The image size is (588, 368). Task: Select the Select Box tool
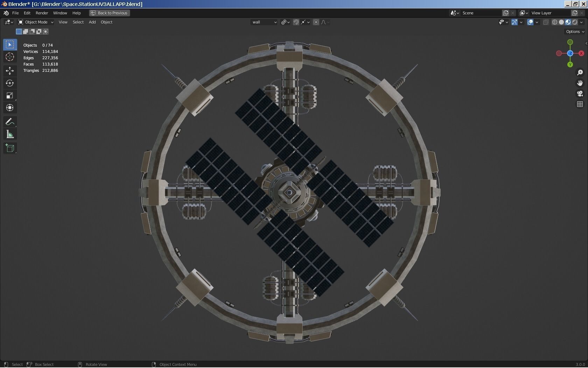10,45
